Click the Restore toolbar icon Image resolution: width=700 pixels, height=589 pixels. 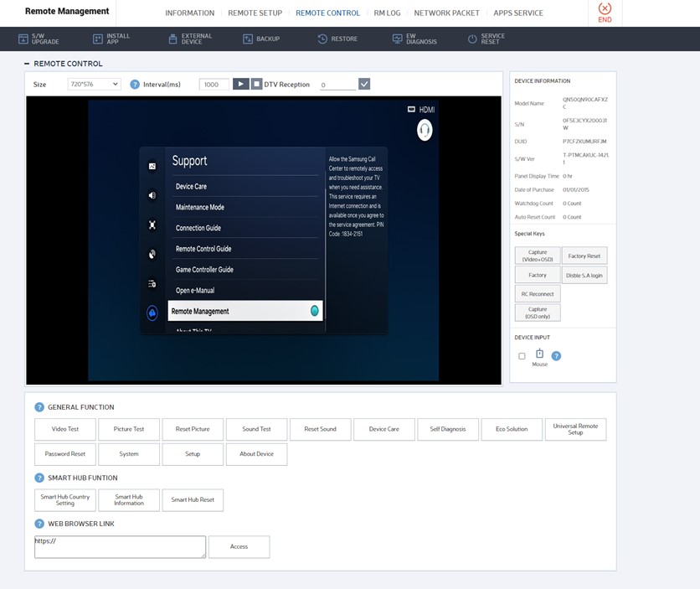(322, 39)
